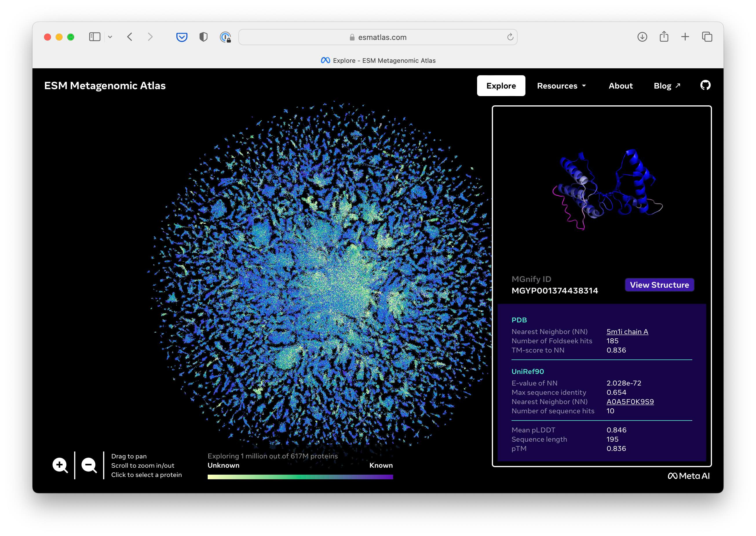Select the Explore tab
Image resolution: width=756 pixels, height=536 pixels.
tap(501, 86)
